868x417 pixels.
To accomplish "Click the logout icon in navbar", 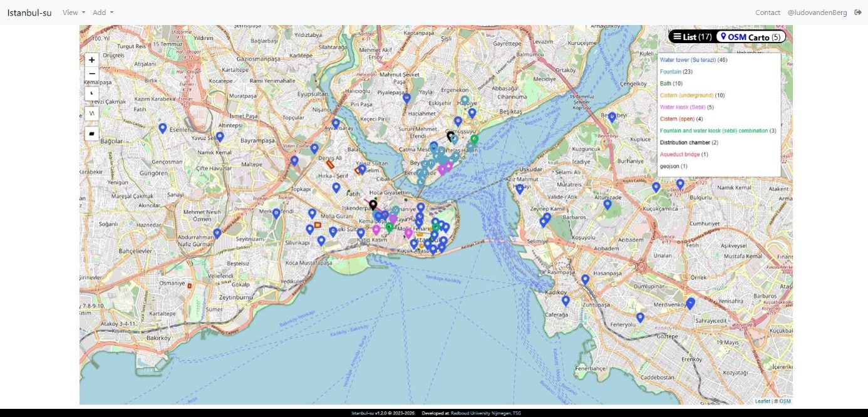I will (857, 13).
